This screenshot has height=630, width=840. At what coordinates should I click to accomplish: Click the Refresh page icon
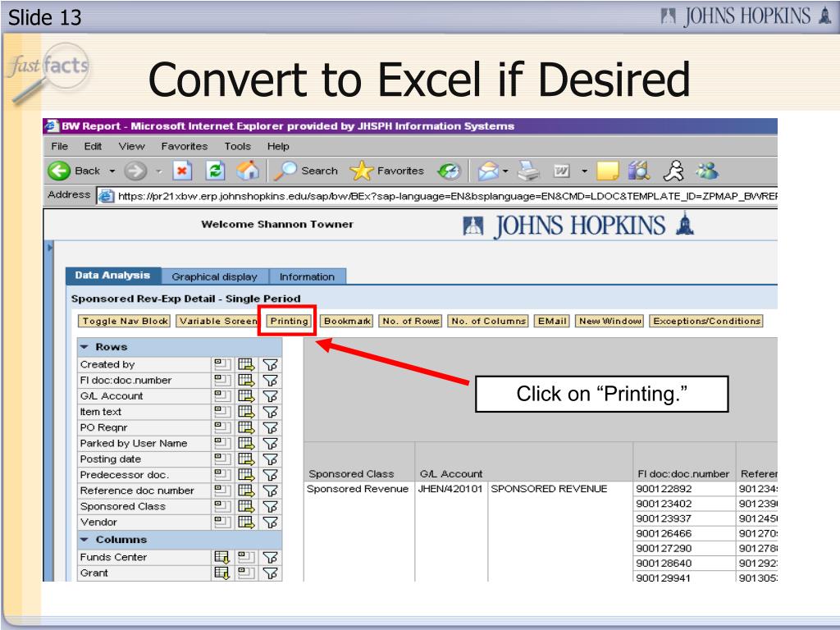pos(216,171)
